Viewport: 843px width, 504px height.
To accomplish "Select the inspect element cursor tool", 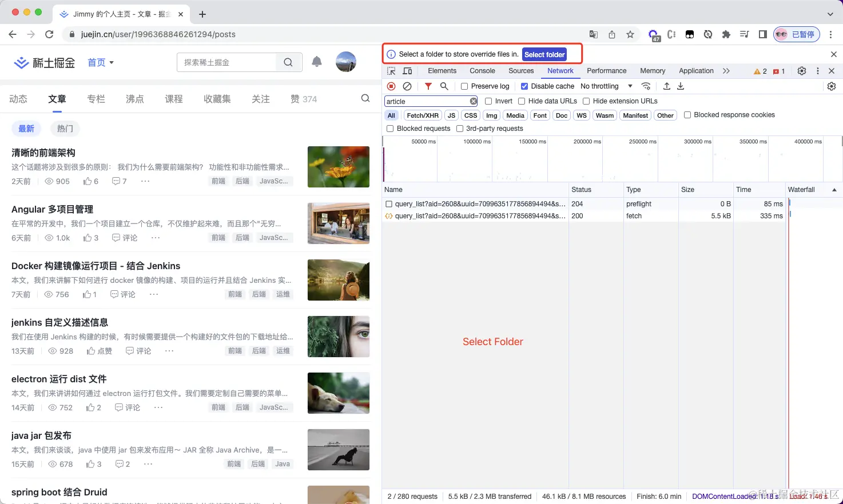I will [x=391, y=70].
